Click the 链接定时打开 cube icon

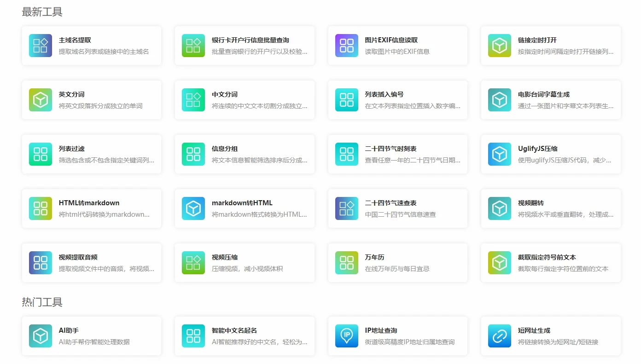coord(500,46)
